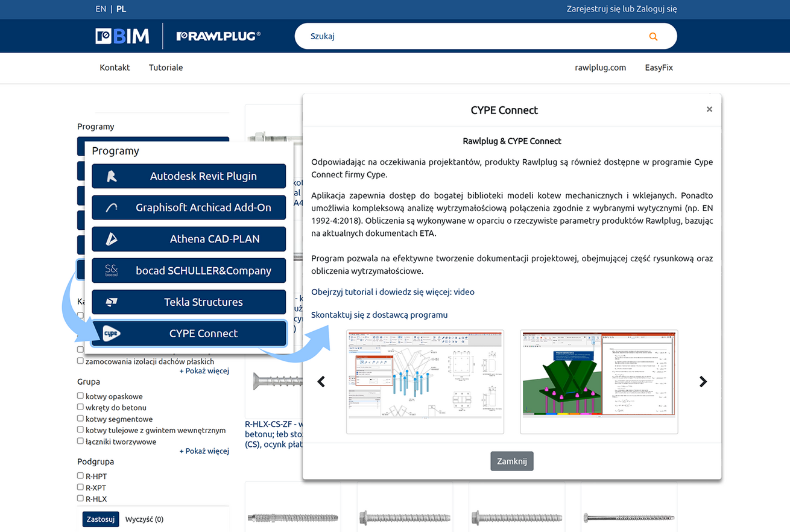The image size is (790, 532).
Task: Check R-XPT subgroup filter
Action: point(80,487)
